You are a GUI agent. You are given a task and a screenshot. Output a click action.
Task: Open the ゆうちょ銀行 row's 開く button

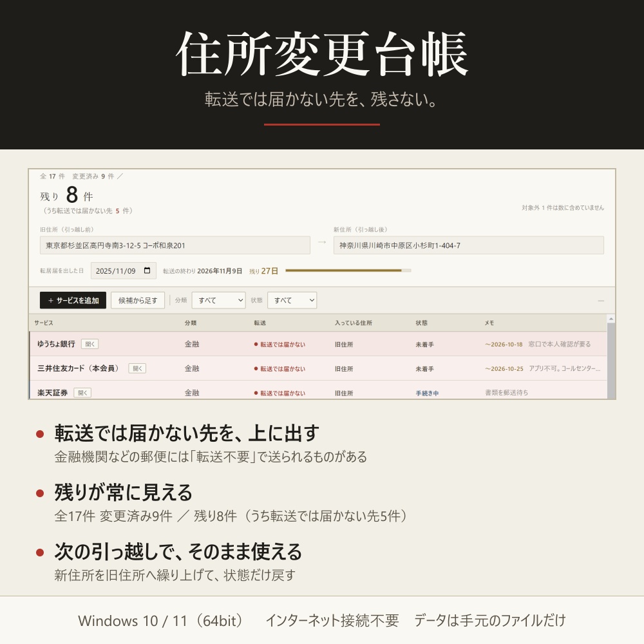pos(90,344)
